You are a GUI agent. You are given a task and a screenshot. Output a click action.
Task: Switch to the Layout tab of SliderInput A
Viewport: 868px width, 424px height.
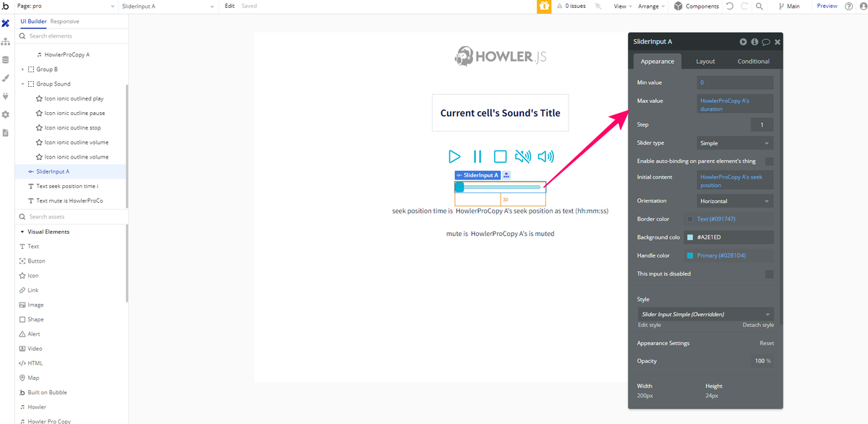[x=705, y=61]
